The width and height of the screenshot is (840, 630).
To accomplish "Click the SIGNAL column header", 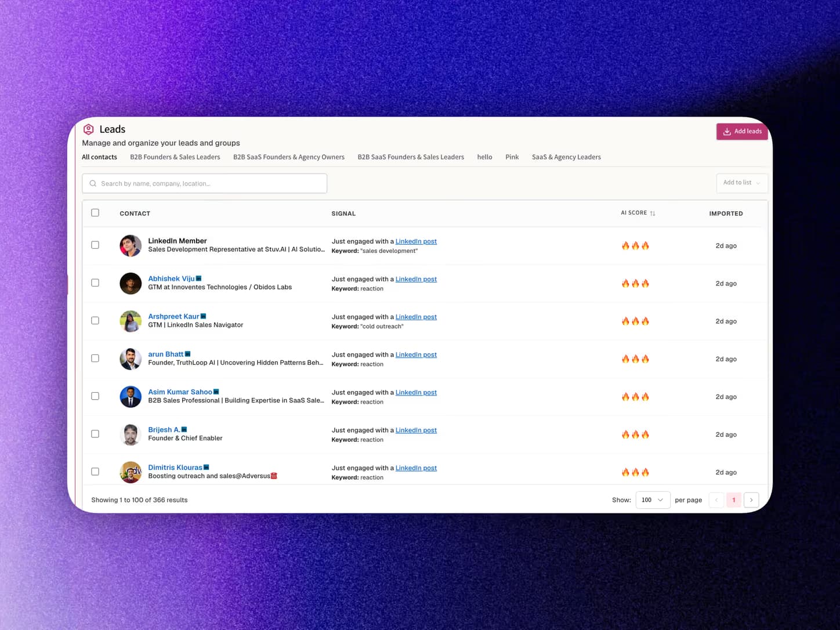I will (x=343, y=213).
